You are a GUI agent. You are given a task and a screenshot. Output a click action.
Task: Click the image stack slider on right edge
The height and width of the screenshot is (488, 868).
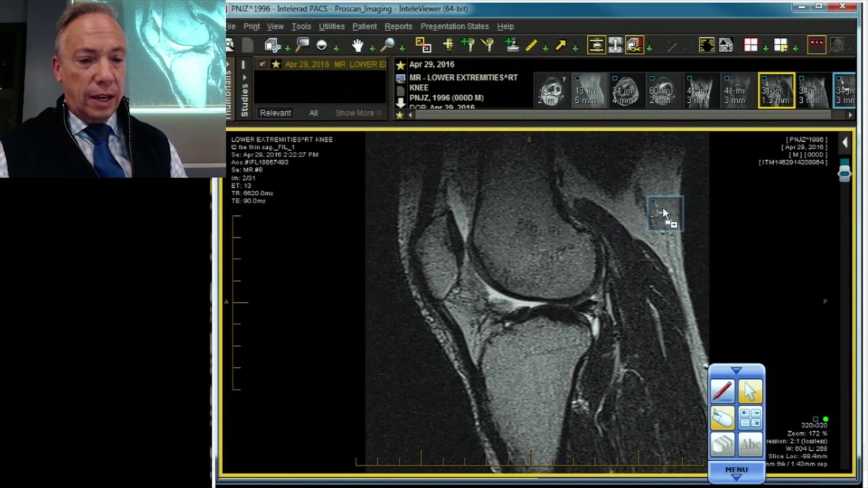click(x=844, y=173)
